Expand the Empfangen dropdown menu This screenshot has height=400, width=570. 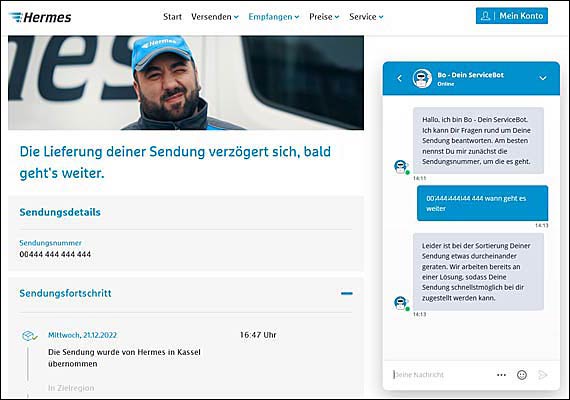(274, 17)
